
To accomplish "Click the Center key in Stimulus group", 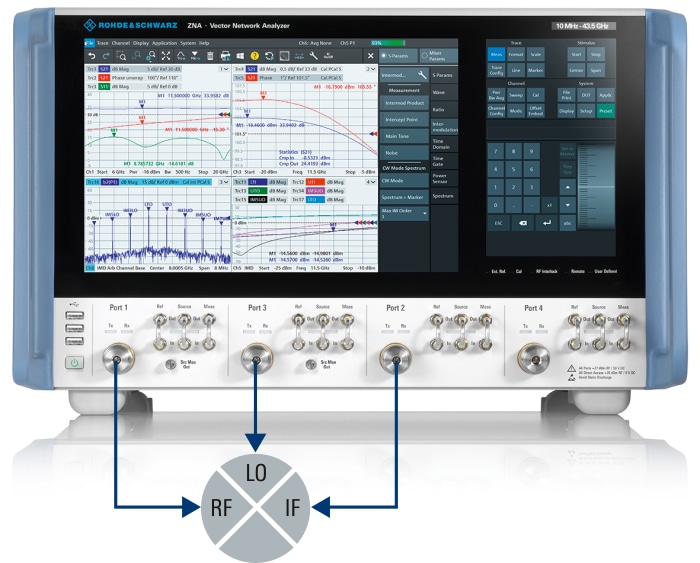I will 576,70.
